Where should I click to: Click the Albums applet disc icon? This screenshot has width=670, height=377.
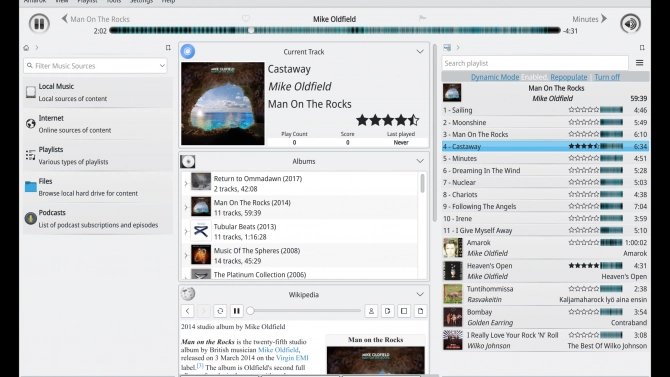point(188,162)
